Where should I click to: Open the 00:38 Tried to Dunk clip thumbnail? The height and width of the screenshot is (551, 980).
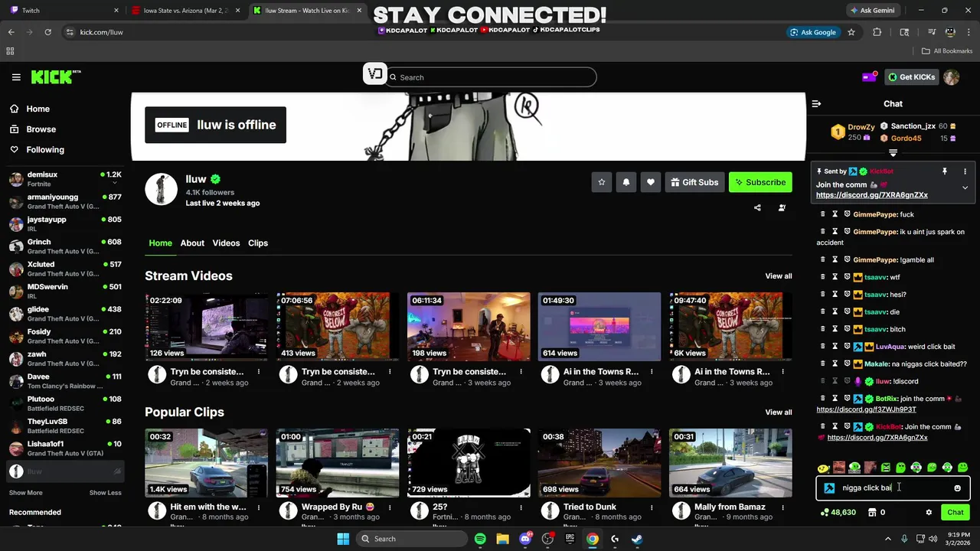(599, 462)
